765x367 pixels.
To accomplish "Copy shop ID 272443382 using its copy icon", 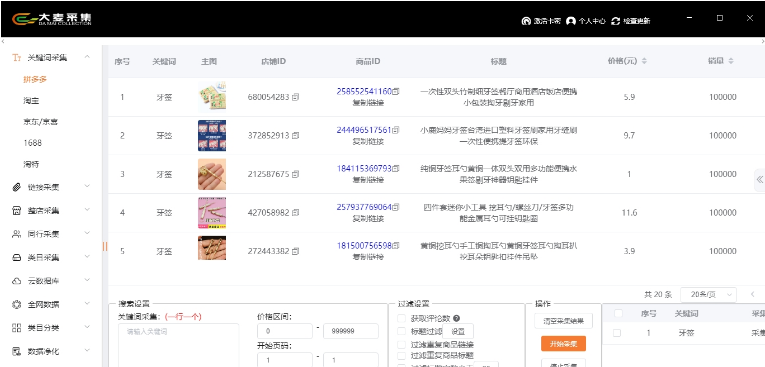I will 296,251.
